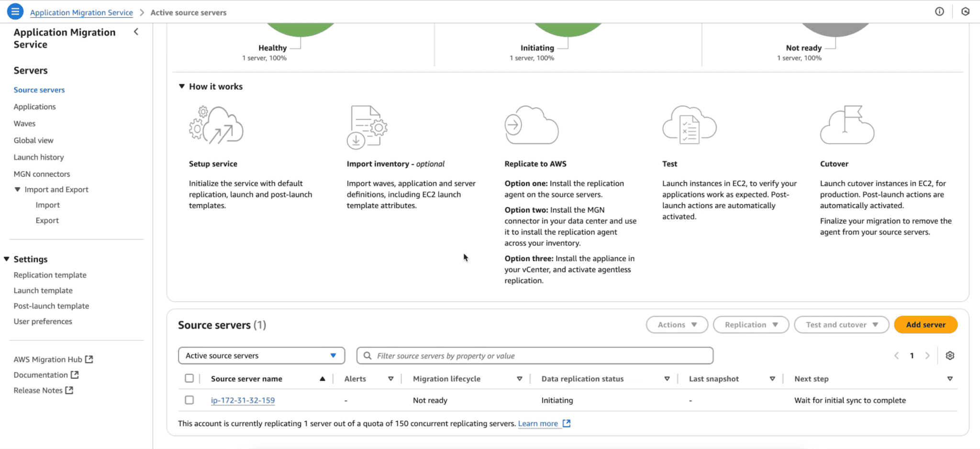Sort by Data replication status arrow
The width and height of the screenshot is (980, 449).
pyautogui.click(x=667, y=379)
